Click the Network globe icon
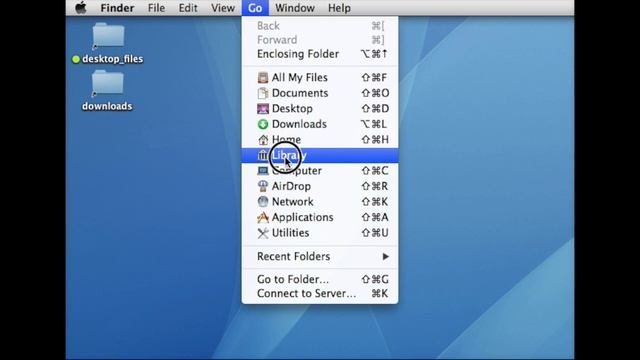640x360 pixels. click(263, 202)
